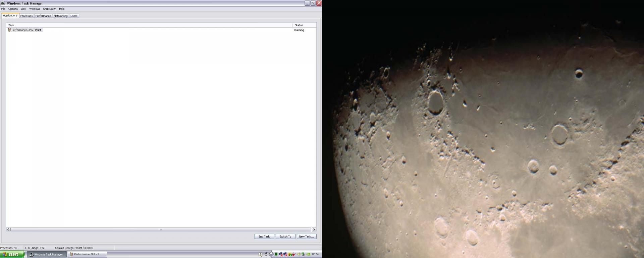
Task: Select the Paint icon beside Performance.JPG task
Action: [x=9, y=30]
